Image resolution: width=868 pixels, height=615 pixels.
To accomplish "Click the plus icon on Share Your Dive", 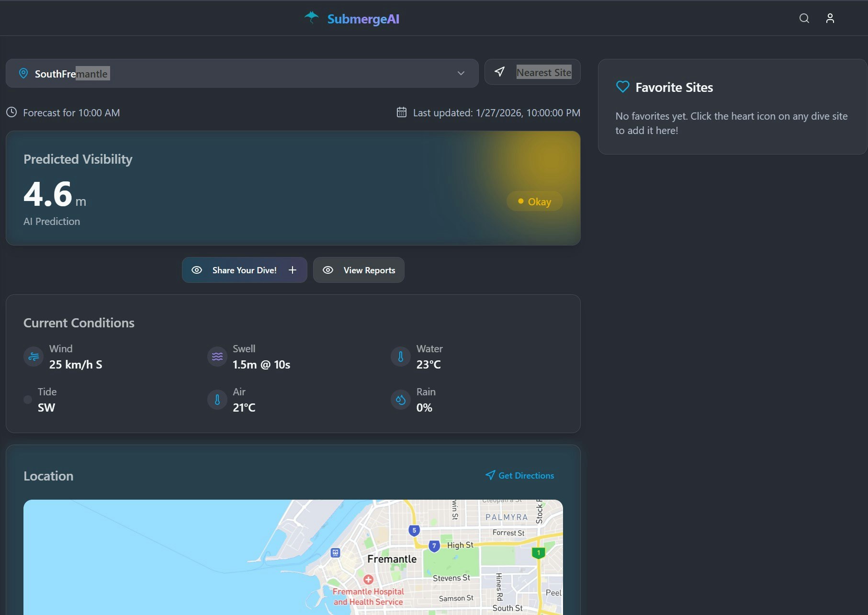I will [x=293, y=269].
